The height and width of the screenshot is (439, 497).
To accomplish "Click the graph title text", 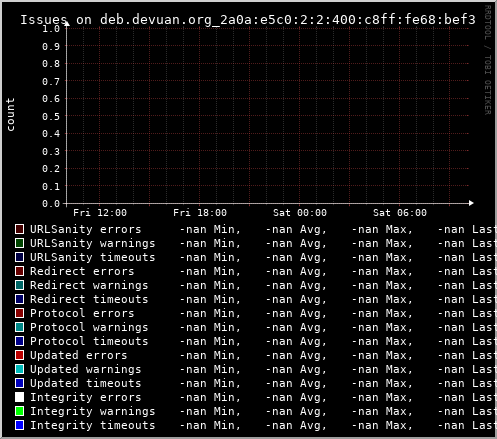I will click(x=248, y=20).
